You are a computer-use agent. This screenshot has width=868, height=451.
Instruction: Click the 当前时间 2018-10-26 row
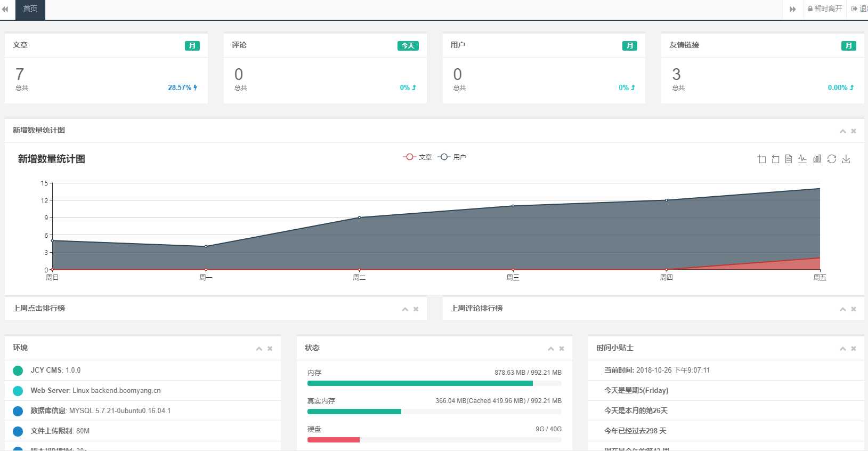tap(726, 371)
